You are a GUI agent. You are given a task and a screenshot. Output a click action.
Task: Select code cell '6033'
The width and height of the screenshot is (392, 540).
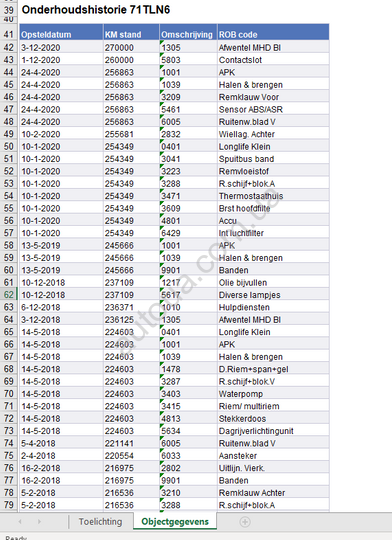pyautogui.click(x=188, y=456)
